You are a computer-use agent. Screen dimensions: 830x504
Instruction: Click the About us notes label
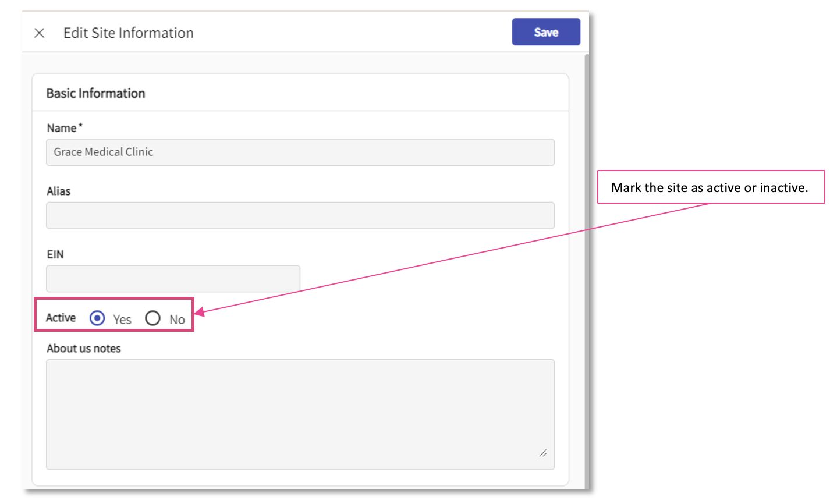[84, 349]
